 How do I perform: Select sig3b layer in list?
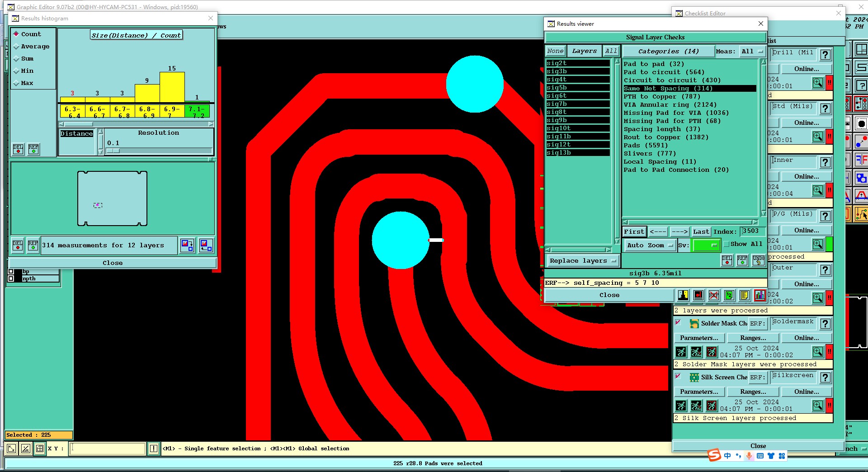point(578,71)
